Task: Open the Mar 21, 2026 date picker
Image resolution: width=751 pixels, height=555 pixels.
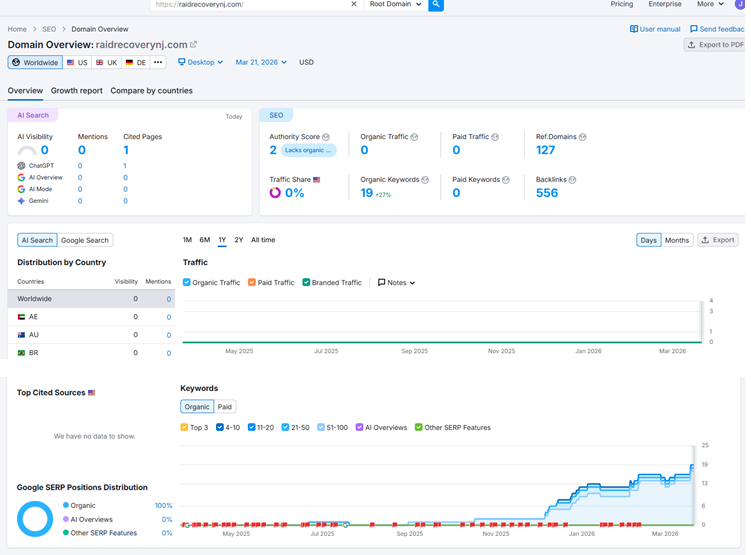Action: click(x=261, y=62)
